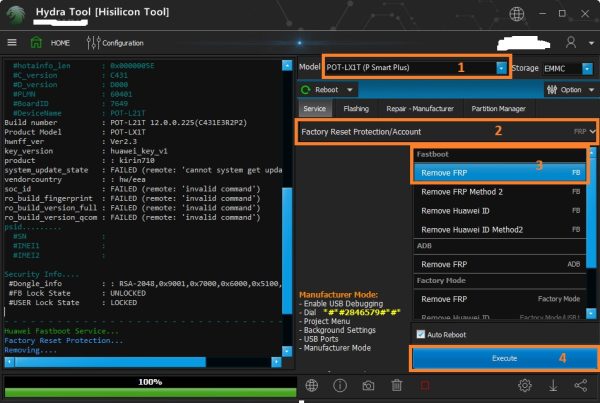Open the Partition Manager tab
Screen dimensions: 600x403
tap(498, 109)
